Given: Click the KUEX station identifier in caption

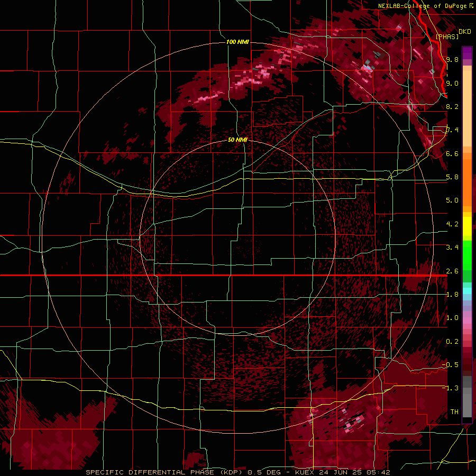Looking at the screenshot, I should pyautogui.click(x=305, y=472).
